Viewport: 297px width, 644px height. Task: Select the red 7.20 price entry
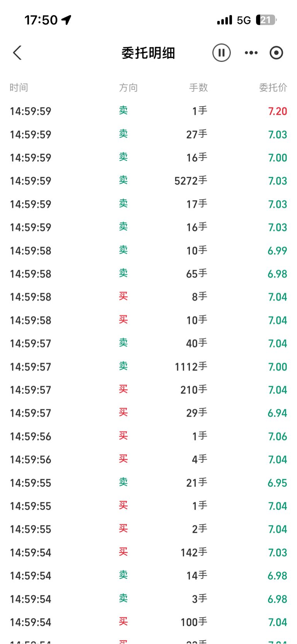(x=278, y=111)
